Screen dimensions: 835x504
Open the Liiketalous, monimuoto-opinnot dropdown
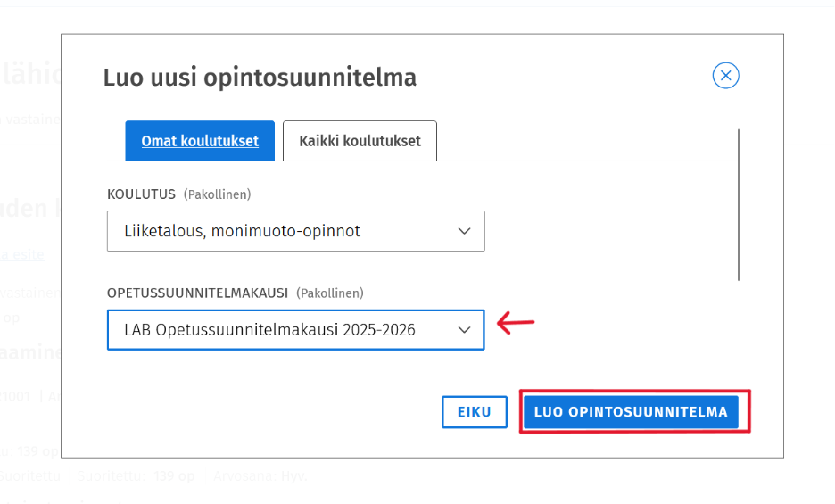295,231
